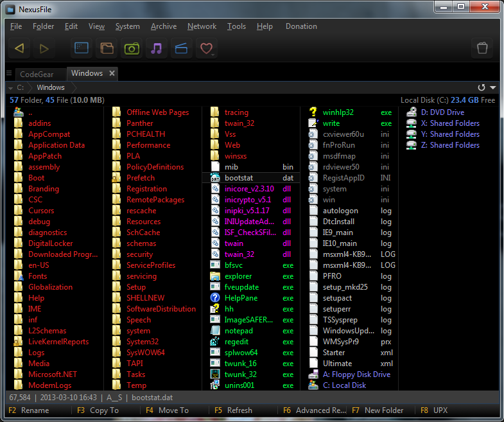
Task: Open the pictures camera toolbar icon
Action: pos(132,49)
